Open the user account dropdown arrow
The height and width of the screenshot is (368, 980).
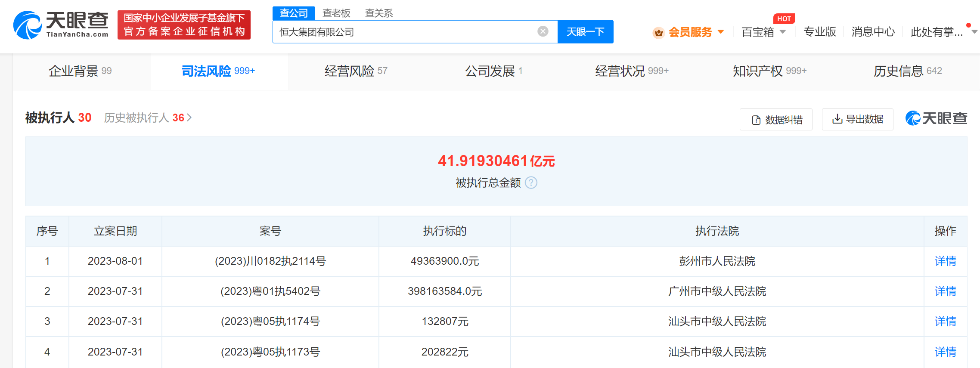tap(974, 32)
